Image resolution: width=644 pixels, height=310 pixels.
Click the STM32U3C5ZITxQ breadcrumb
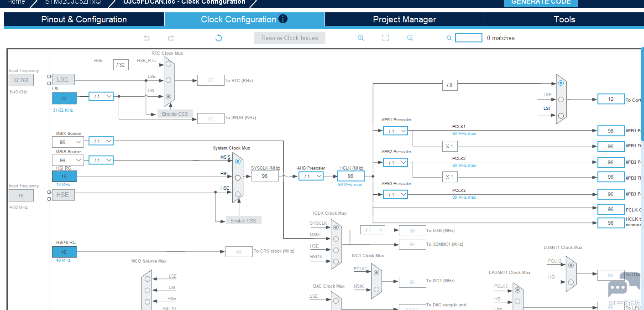[x=73, y=2]
